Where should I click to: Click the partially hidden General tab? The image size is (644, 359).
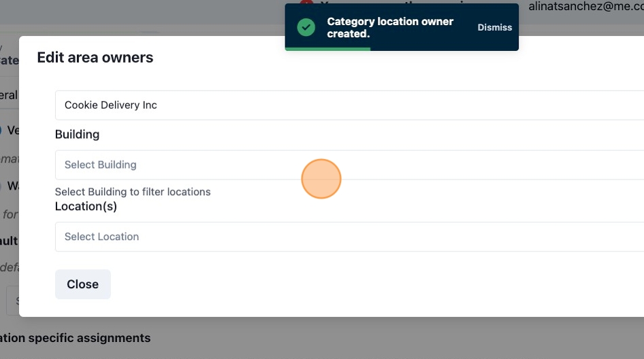coord(9,95)
